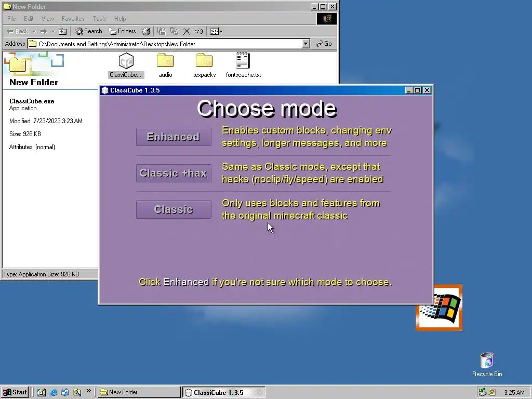Select the texpacks folder icon
The height and width of the screenshot is (399, 532).
pyautogui.click(x=204, y=65)
